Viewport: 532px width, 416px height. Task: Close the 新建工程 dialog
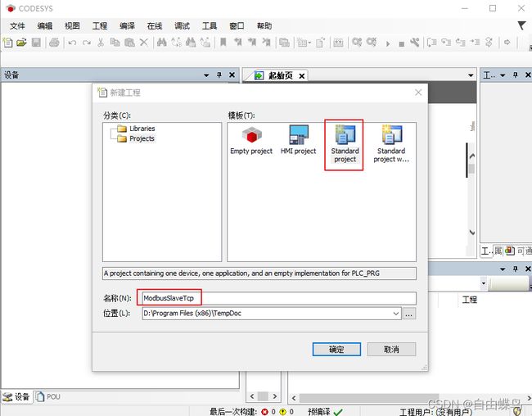(x=418, y=93)
